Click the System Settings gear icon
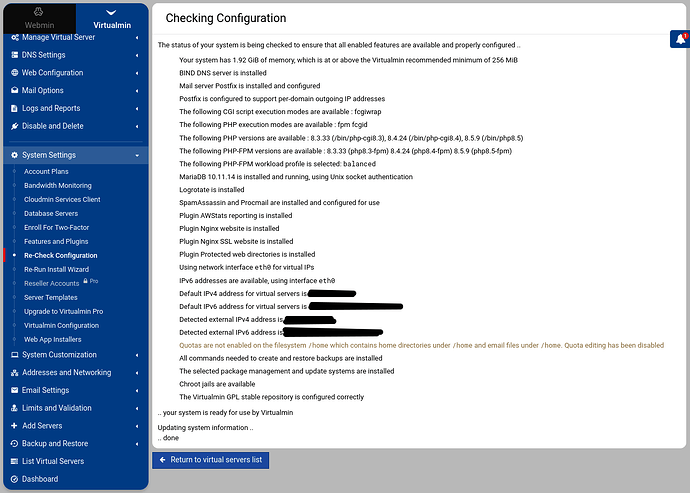The image size is (690, 493). (x=15, y=155)
